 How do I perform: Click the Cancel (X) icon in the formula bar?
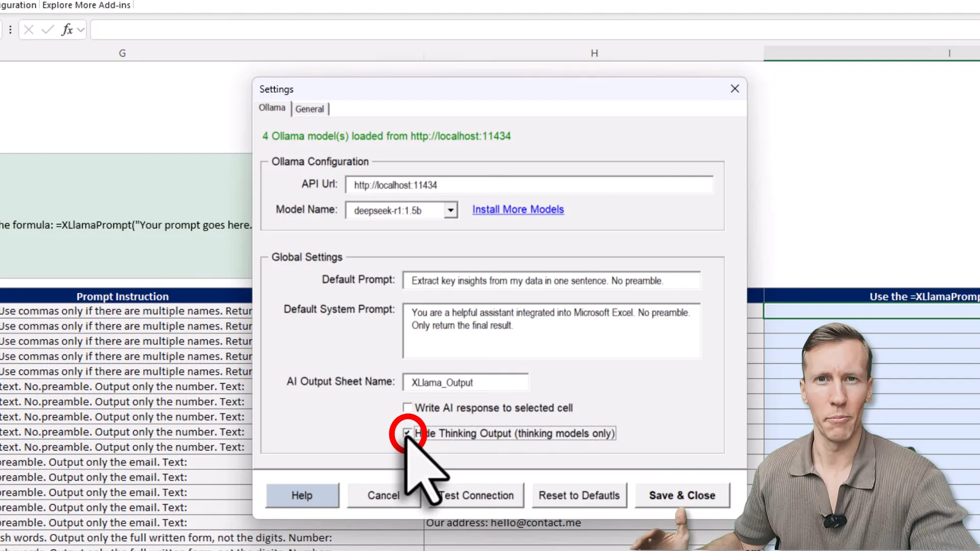click(x=29, y=30)
